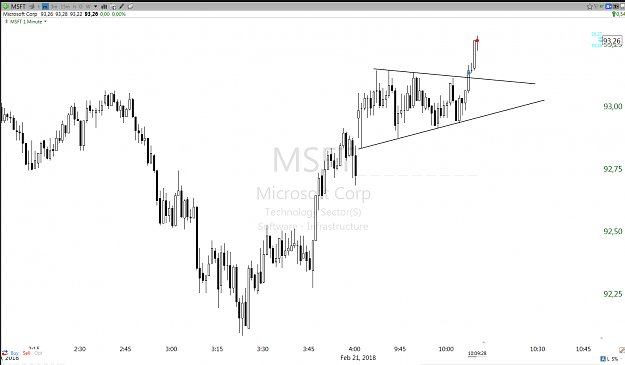
Task: Click the Buy button
Action: click(x=15, y=353)
